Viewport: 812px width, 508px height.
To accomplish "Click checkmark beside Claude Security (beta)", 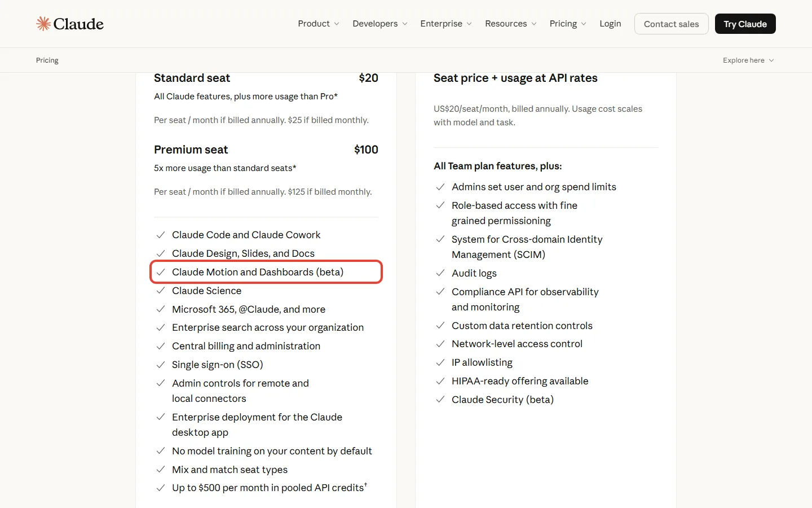I will [x=440, y=400].
